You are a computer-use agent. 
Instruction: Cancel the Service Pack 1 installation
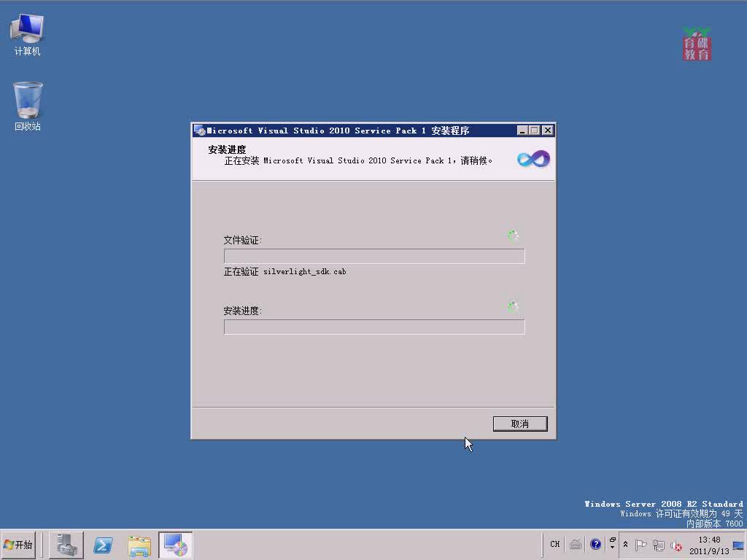[x=519, y=424]
